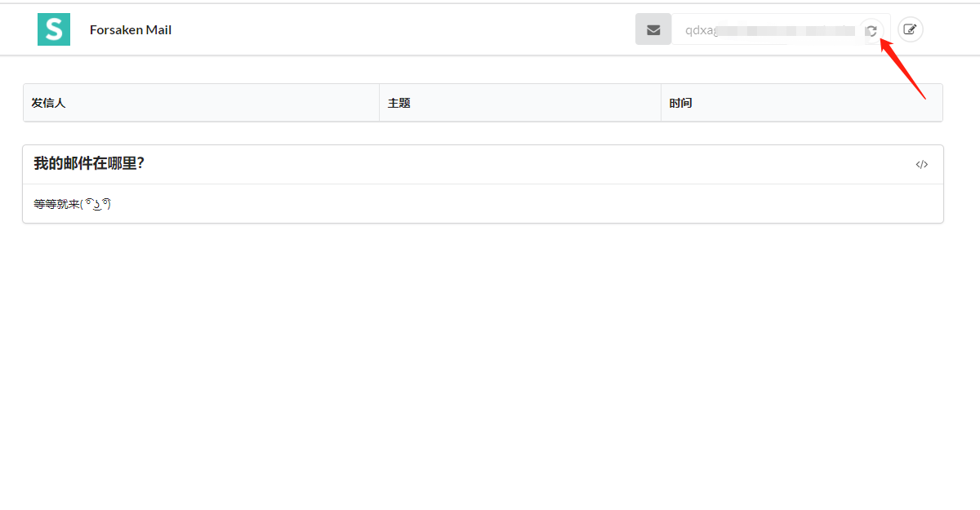Refresh the mailbox address
The width and height of the screenshot is (980, 510).
[871, 30]
